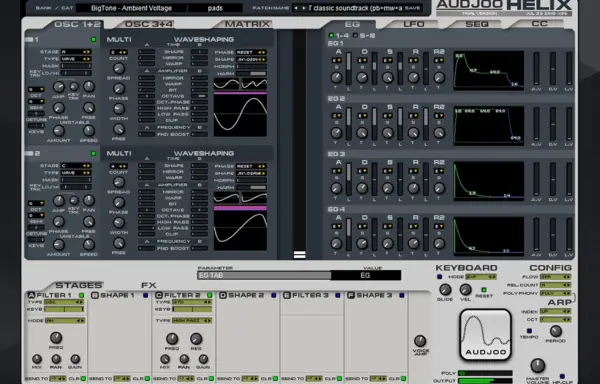Switch to LFO tab
The image size is (600, 384).
click(414, 24)
